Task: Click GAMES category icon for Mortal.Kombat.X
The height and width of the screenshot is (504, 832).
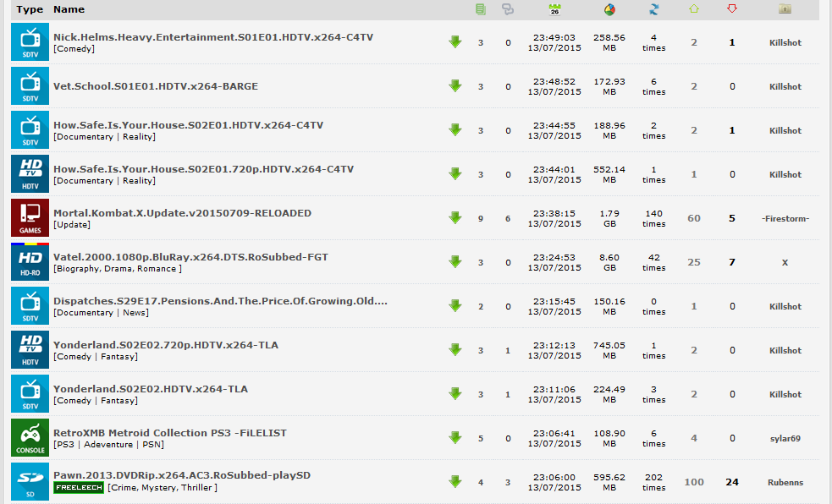Action: (30, 218)
